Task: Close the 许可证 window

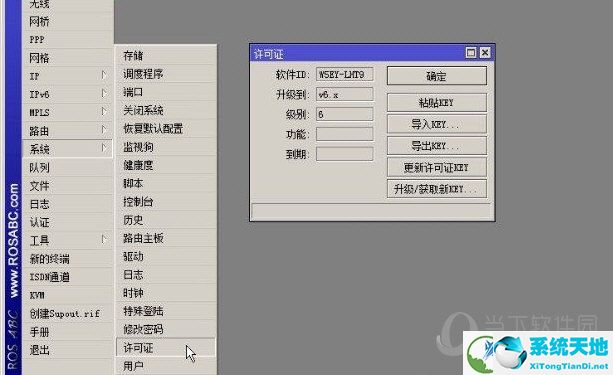Action: 485,52
